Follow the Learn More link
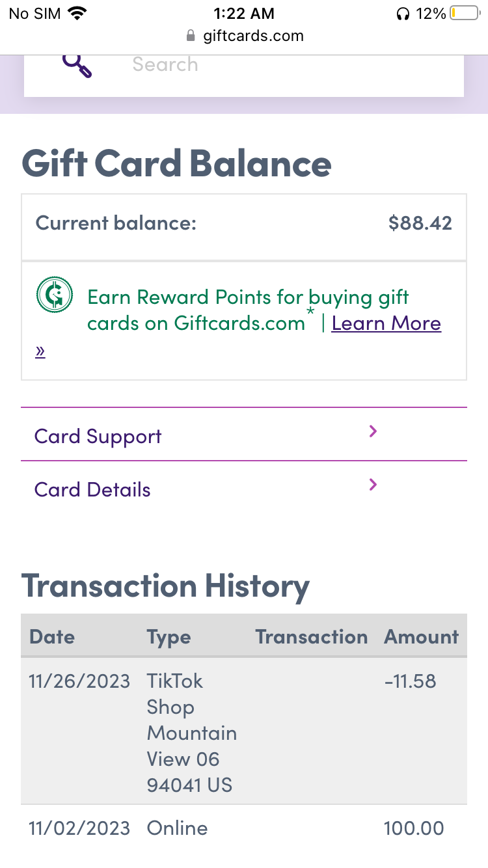 pos(386,323)
